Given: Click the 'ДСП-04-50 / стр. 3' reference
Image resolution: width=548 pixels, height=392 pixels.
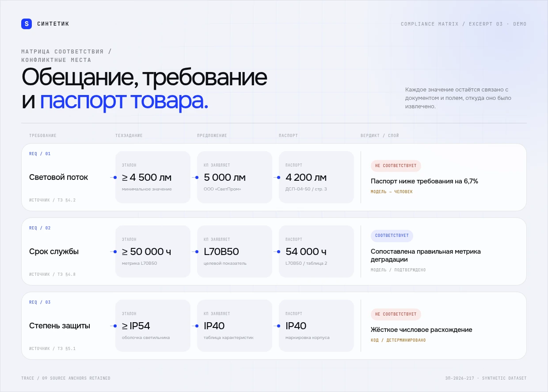Looking at the screenshot, I should pos(306,189).
